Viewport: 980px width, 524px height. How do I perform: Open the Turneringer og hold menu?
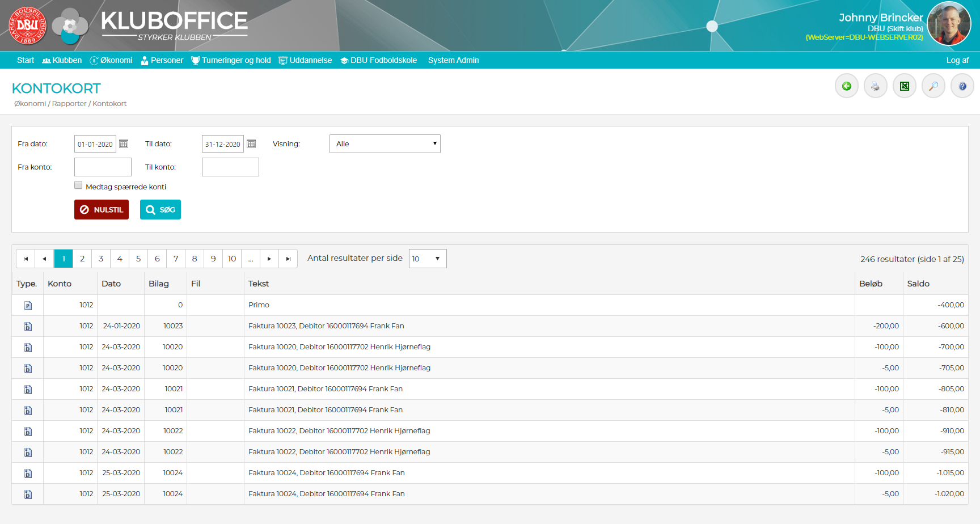pyautogui.click(x=231, y=60)
